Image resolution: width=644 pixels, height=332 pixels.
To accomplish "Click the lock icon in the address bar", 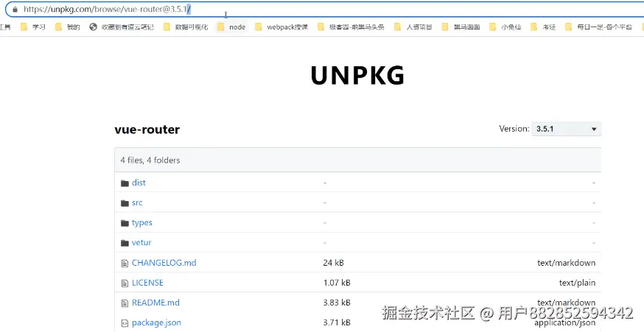I will click(15, 10).
